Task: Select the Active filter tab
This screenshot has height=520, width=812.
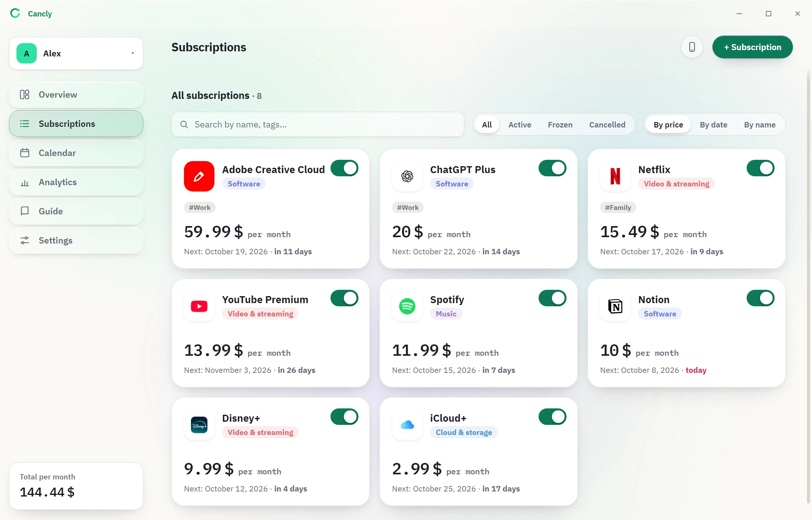Action: tap(520, 125)
